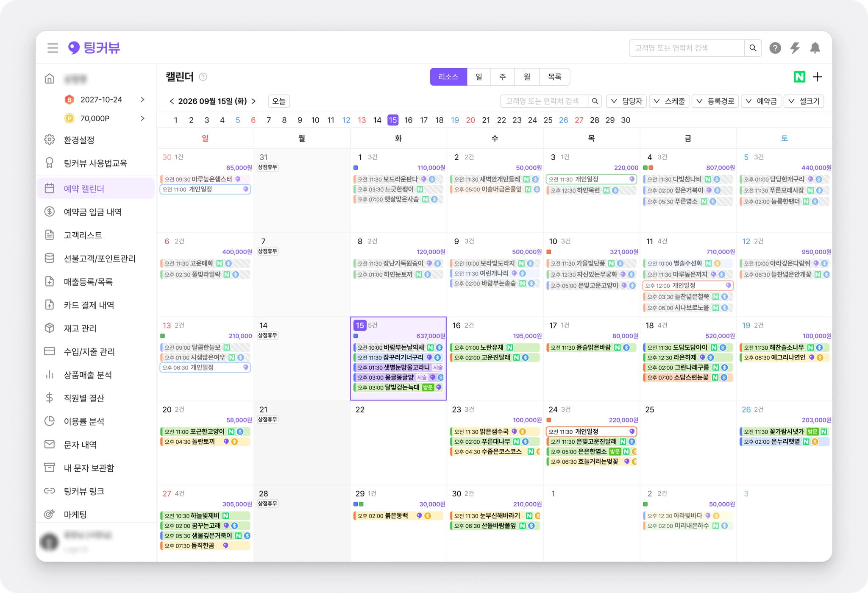
Task: Click the home icon in sidebar
Action: click(x=50, y=79)
